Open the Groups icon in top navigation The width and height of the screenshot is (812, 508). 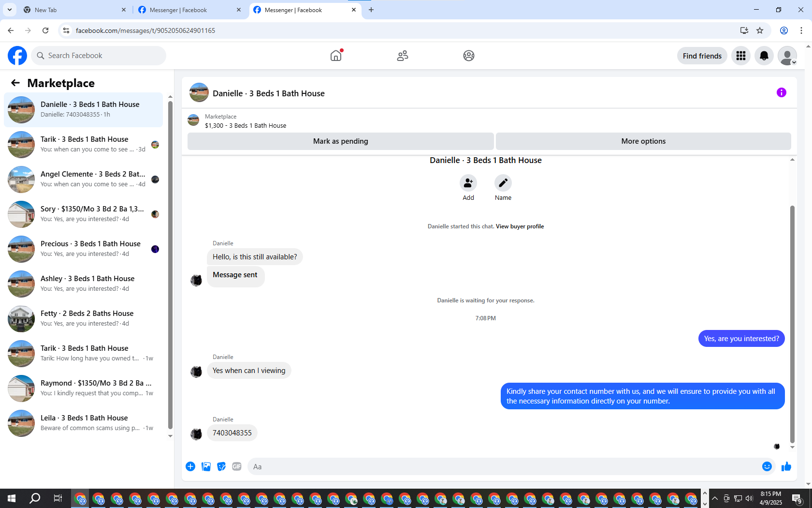click(x=469, y=56)
